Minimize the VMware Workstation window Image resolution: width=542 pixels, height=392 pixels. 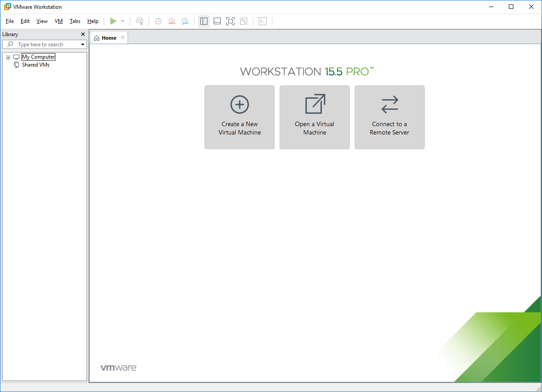(492, 7)
